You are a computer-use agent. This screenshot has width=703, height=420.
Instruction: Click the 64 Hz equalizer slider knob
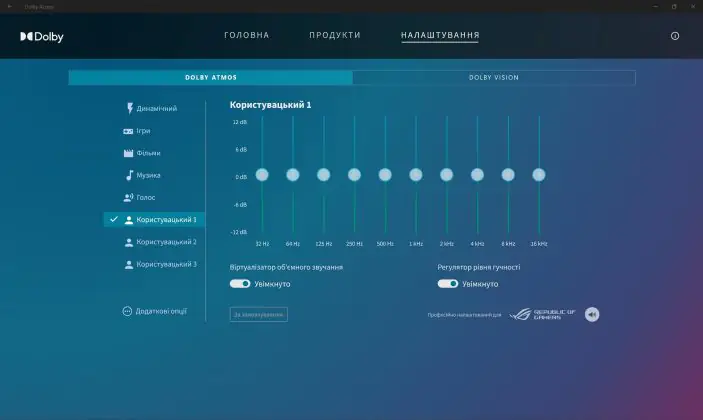293,175
